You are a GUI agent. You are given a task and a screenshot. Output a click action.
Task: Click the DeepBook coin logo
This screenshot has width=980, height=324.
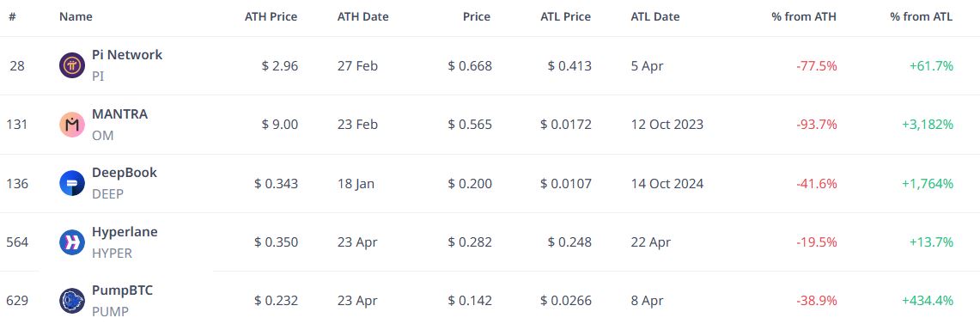tap(72, 183)
